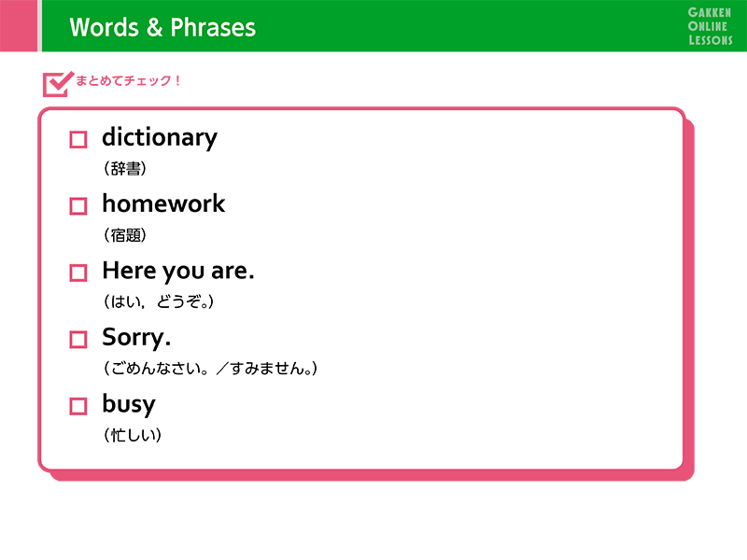Click the まとめてチェック label

coord(128,80)
